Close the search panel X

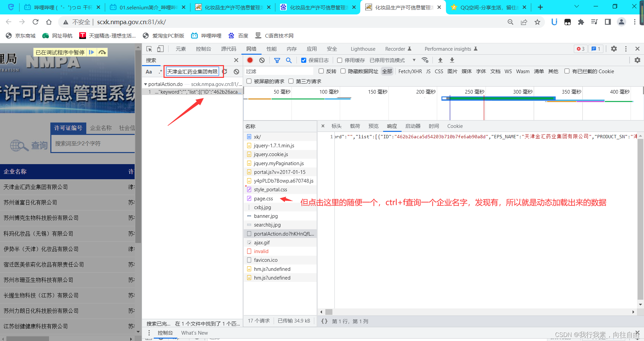pyautogui.click(x=236, y=60)
